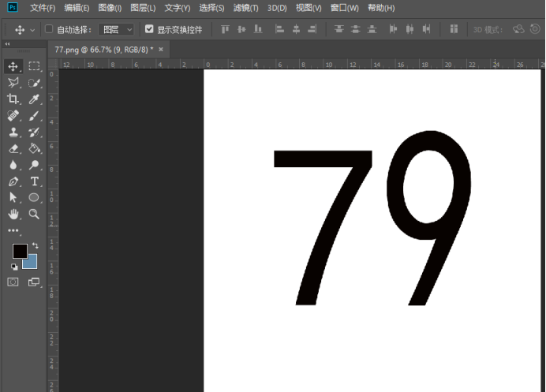This screenshot has width=546, height=392.
Task: Open the Edit Toolbar three-dots menu
Action: 13,230
